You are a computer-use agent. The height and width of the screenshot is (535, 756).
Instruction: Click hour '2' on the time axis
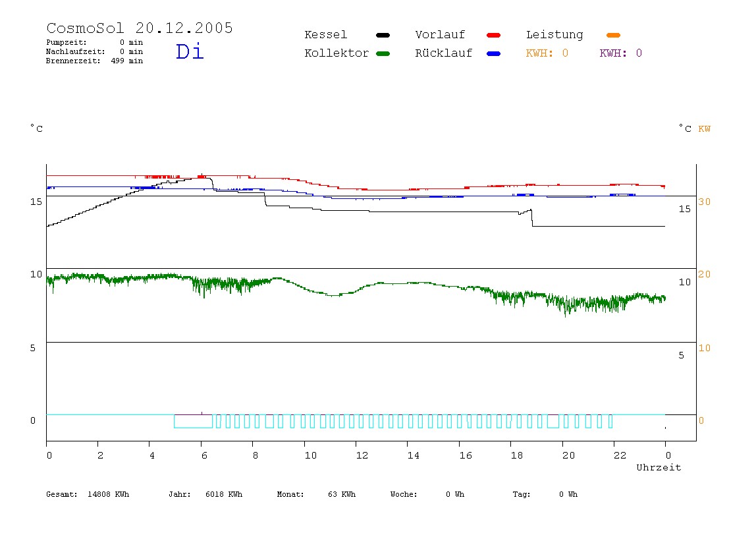[100, 455]
